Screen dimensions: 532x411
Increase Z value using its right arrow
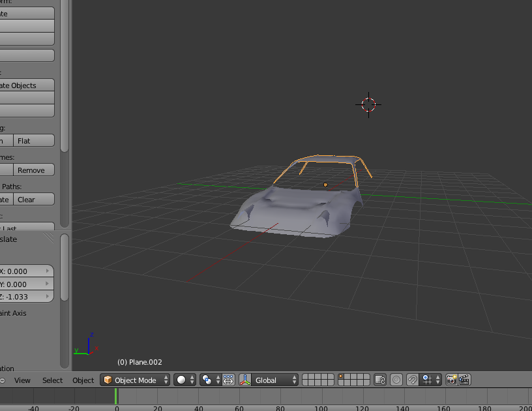point(48,296)
